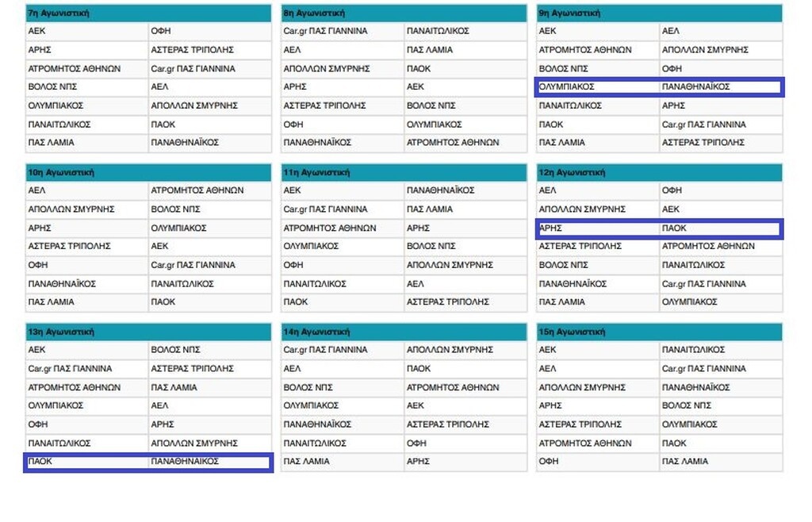The image size is (812, 522).
Task: Select the 11η Αγωνιστική header bar
Action: [404, 172]
